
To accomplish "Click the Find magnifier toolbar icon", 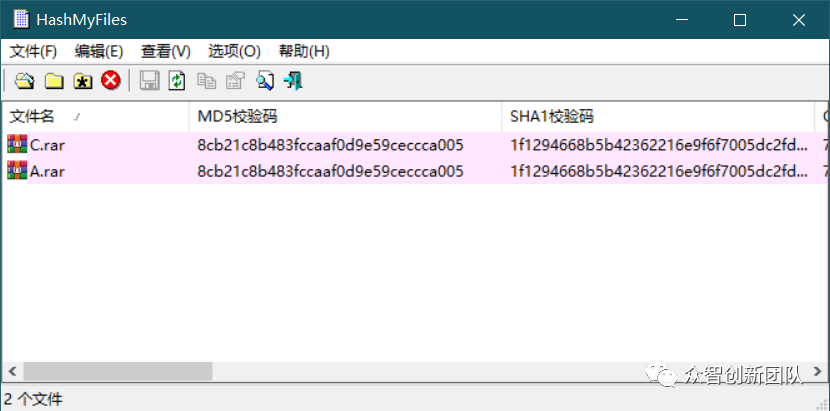I will click(x=265, y=81).
